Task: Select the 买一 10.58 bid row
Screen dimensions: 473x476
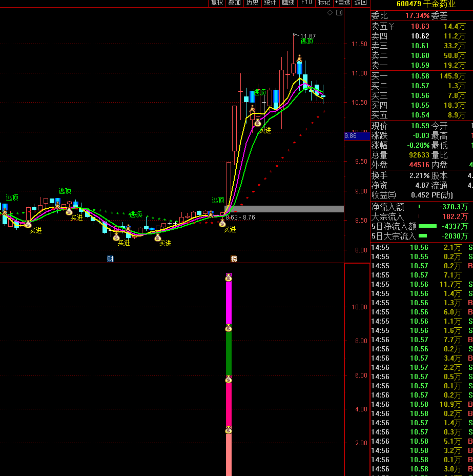Action: pos(422,76)
